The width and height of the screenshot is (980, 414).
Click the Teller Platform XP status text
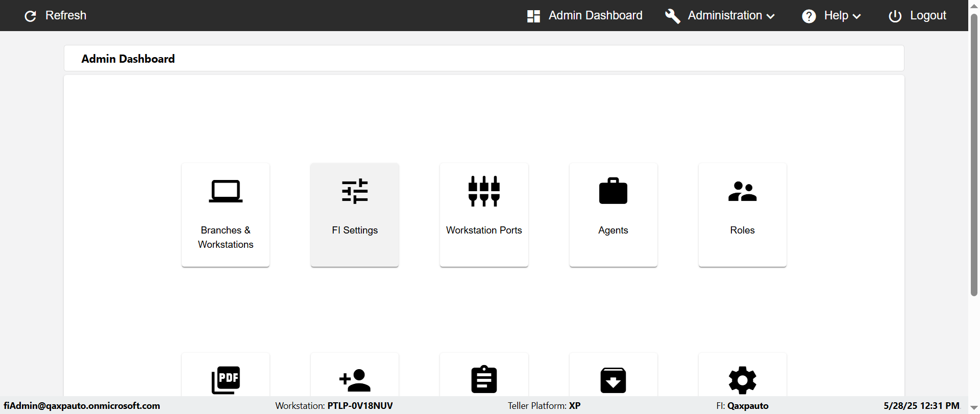pyautogui.click(x=544, y=406)
